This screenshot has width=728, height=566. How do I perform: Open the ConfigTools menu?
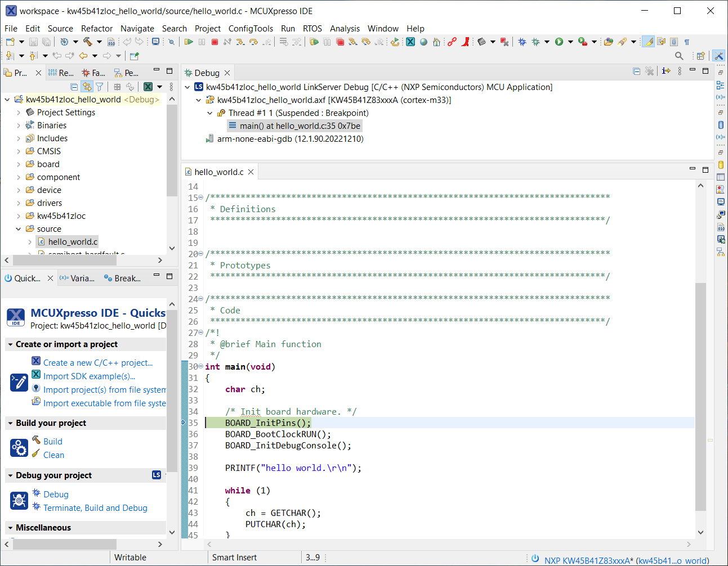click(251, 29)
